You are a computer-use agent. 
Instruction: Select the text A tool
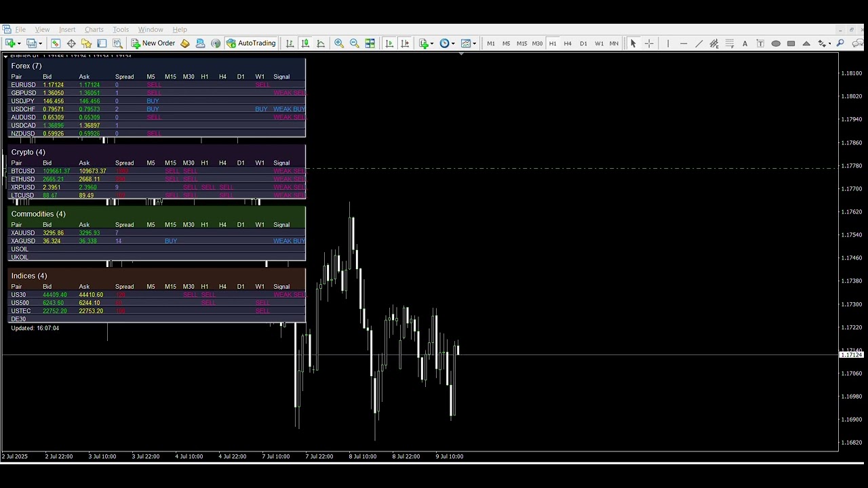pyautogui.click(x=745, y=43)
